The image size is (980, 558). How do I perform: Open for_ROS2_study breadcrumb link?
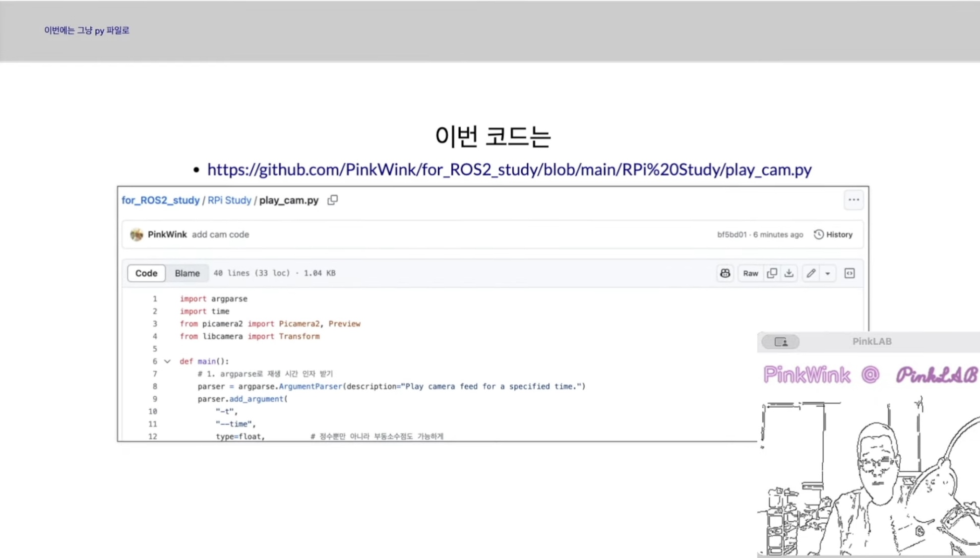tap(160, 200)
